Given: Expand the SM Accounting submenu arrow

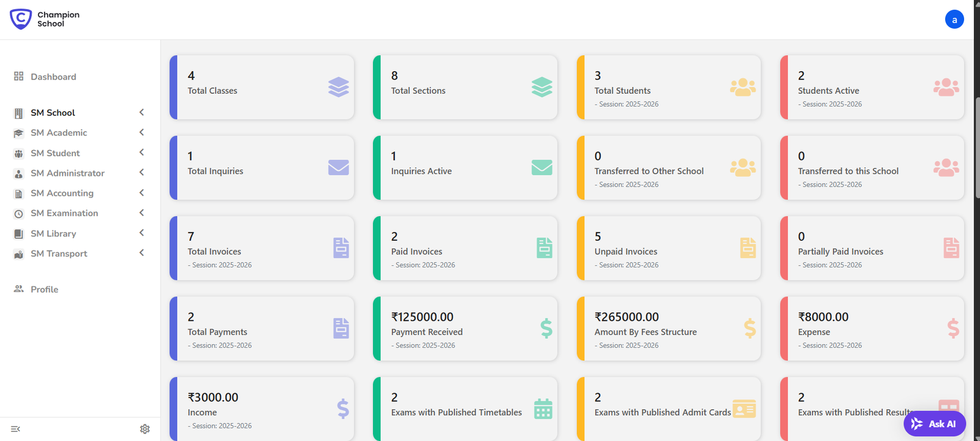Looking at the screenshot, I should 141,193.
